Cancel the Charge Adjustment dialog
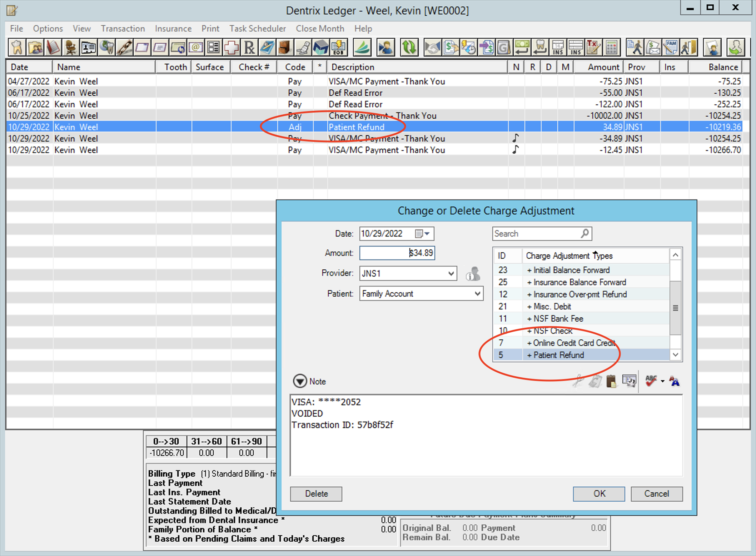756x556 pixels. (x=657, y=494)
